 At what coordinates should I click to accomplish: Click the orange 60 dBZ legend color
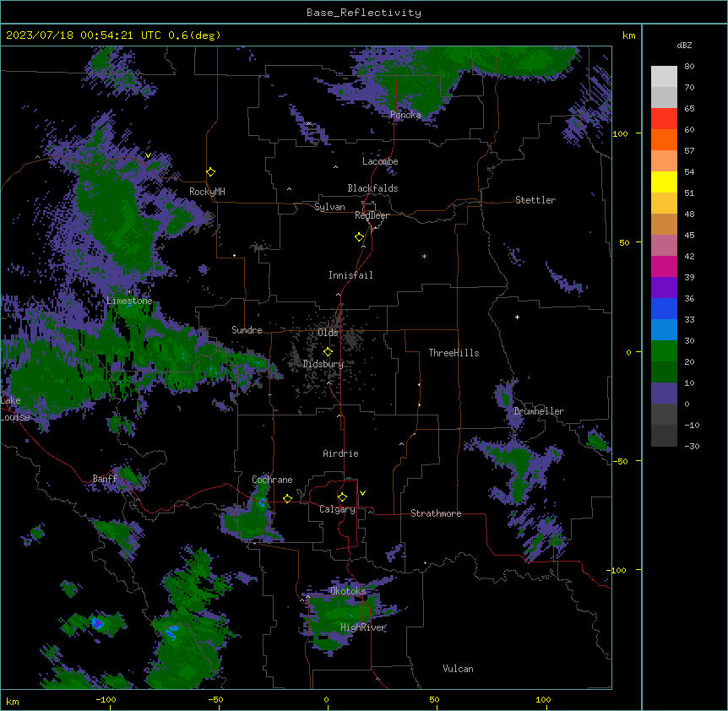pos(664,139)
